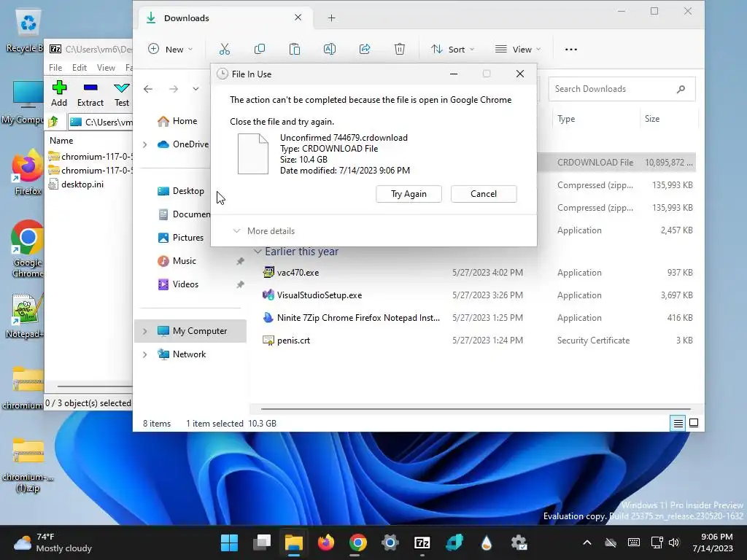Screen dimensions: 747x560
Task: Collapse the Earlier this year group
Action: click(258, 252)
